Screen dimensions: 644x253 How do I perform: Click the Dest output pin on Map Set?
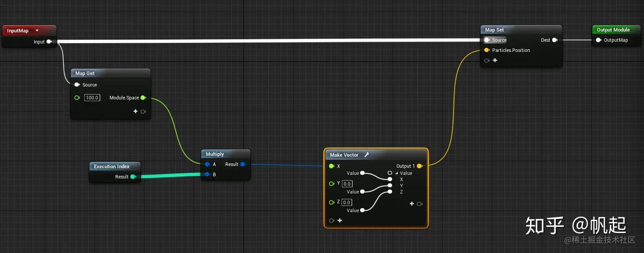[x=554, y=40]
